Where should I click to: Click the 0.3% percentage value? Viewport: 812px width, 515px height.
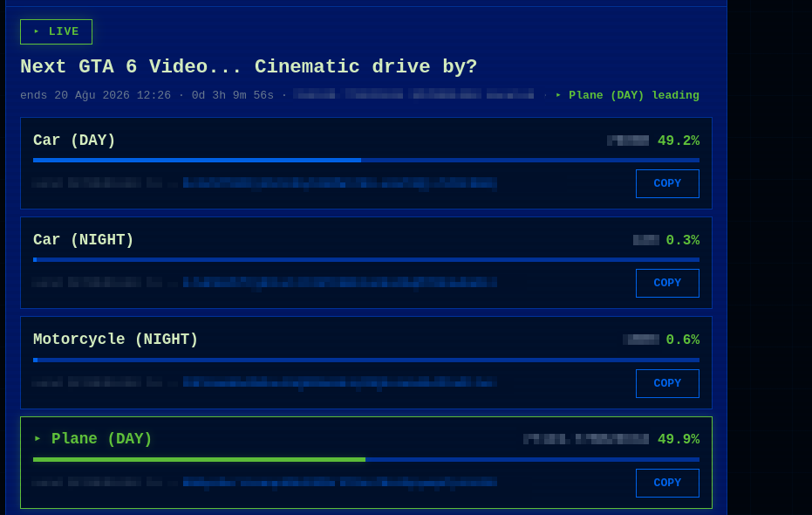pos(683,240)
